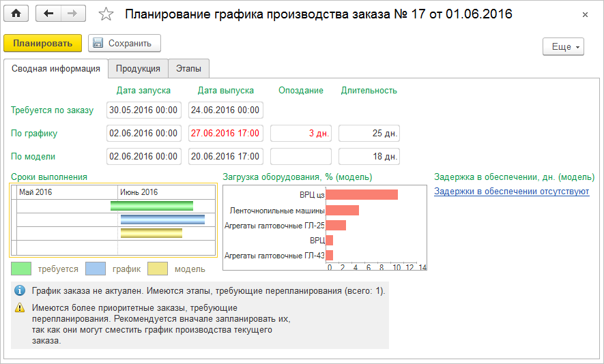Close the form with the X
The height and width of the screenshot is (364, 604).
[584, 14]
